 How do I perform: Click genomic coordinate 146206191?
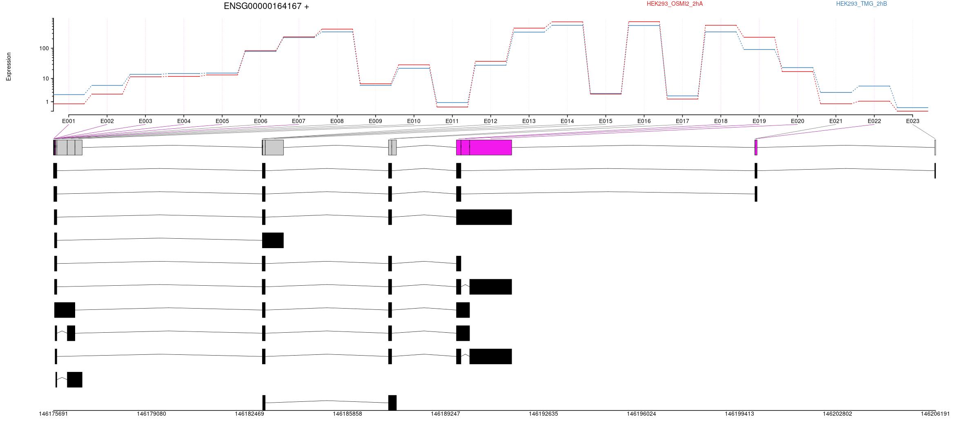click(935, 414)
